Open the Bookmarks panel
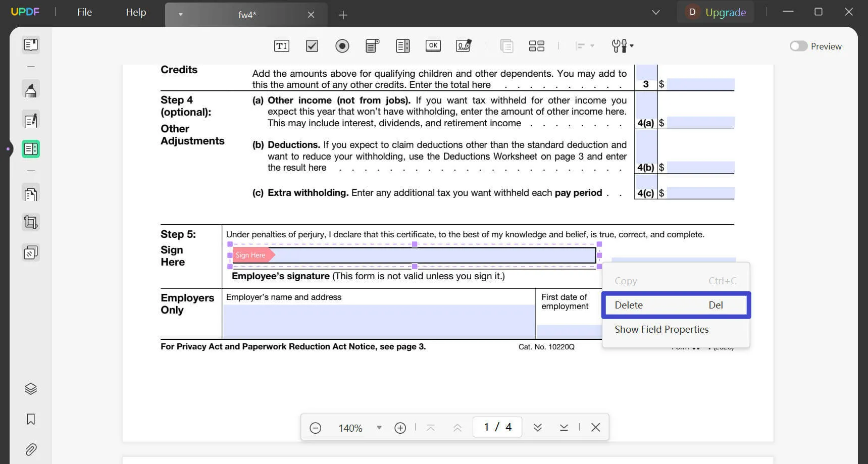868x464 pixels. pos(31,419)
